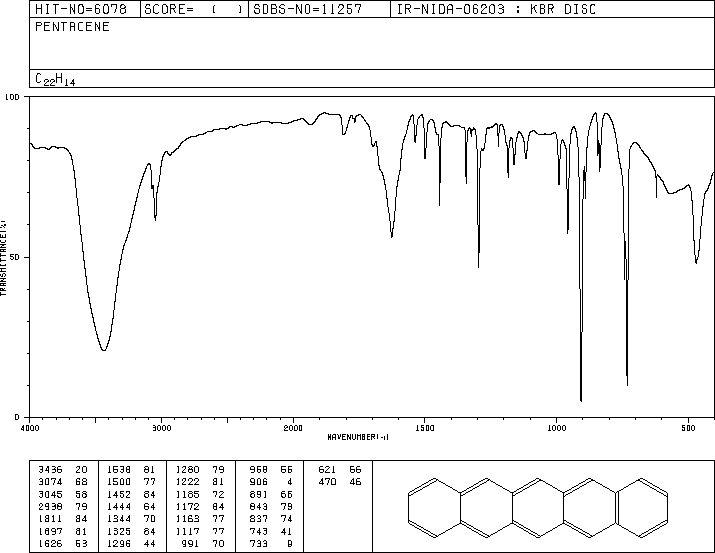Viewport: 715px width, 553px height.
Task: Click the pentacene structure diagram
Action: 538,507
